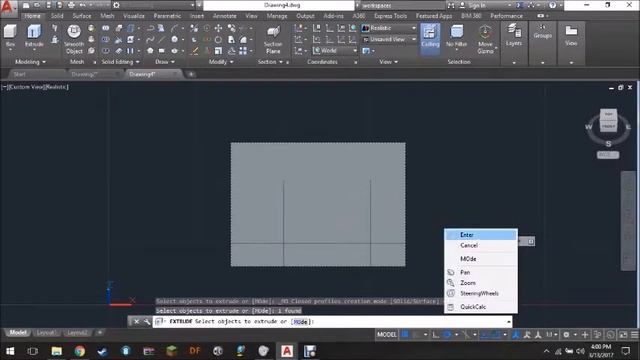Viewport: 640px width, 360px height.
Task: Switch to the Model layout tab
Action: point(18,333)
